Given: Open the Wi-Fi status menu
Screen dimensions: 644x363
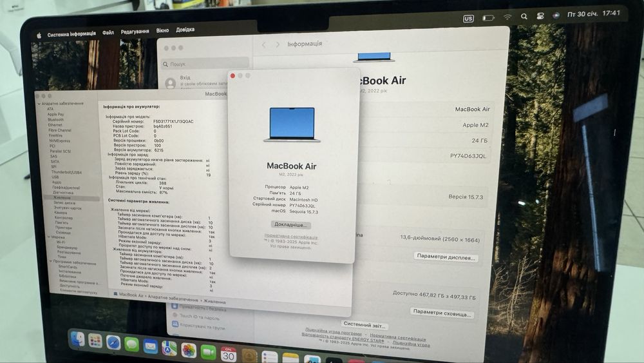Looking at the screenshot, I should tap(507, 17).
